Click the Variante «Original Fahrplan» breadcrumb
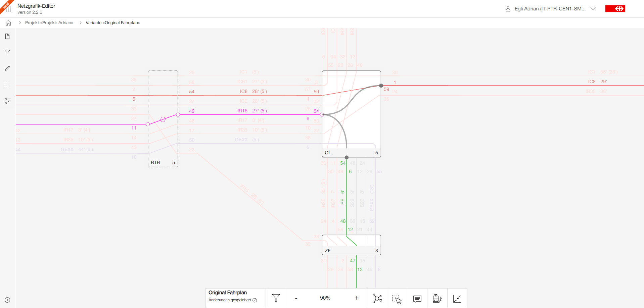The height and width of the screenshot is (308, 644). [x=112, y=22]
